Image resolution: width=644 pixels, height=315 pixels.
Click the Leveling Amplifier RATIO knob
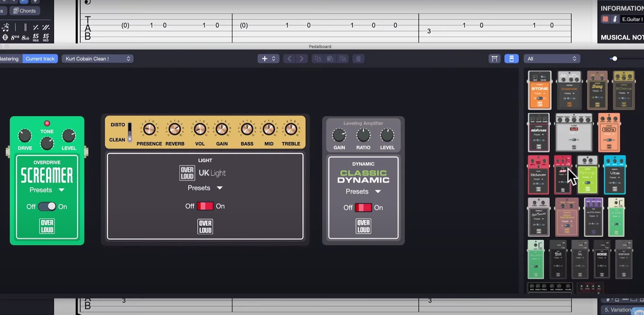point(363,135)
